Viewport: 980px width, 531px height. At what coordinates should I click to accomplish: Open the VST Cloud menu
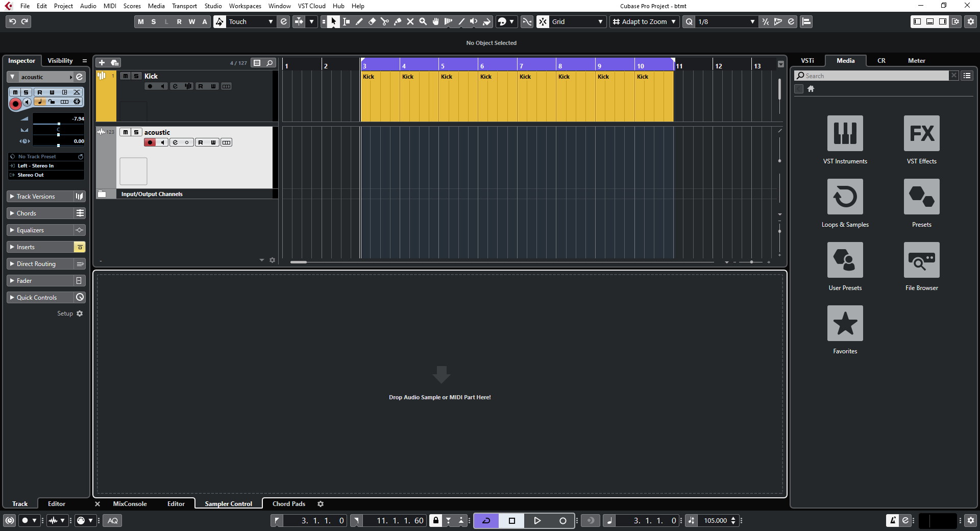point(311,6)
